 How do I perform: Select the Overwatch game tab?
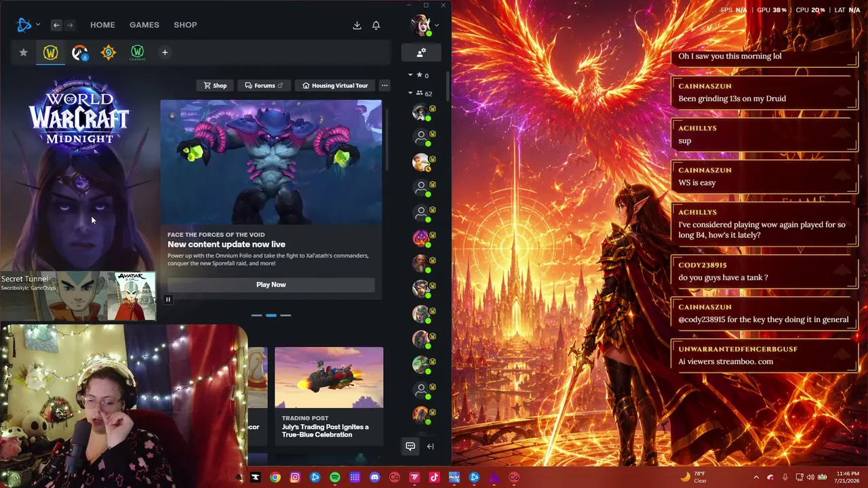[x=80, y=52]
